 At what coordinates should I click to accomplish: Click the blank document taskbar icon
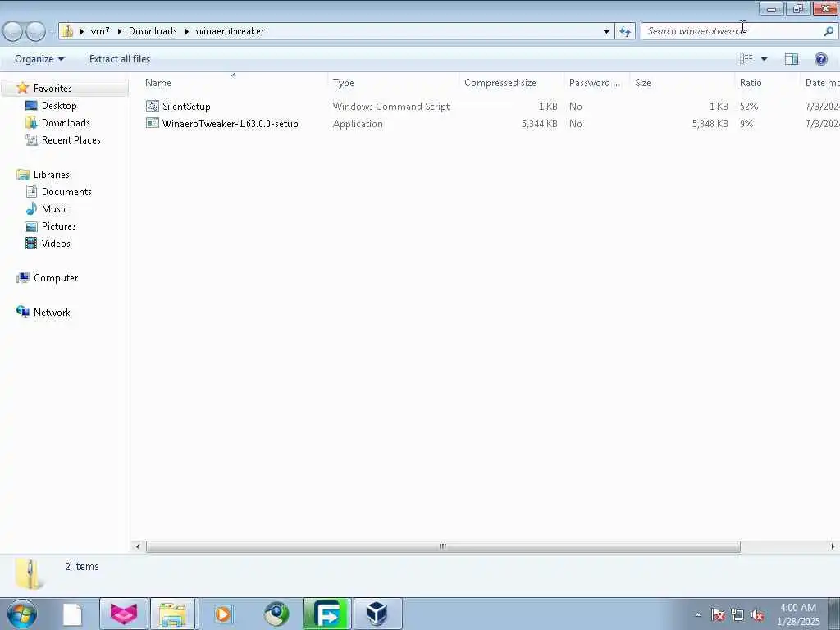[72, 614]
